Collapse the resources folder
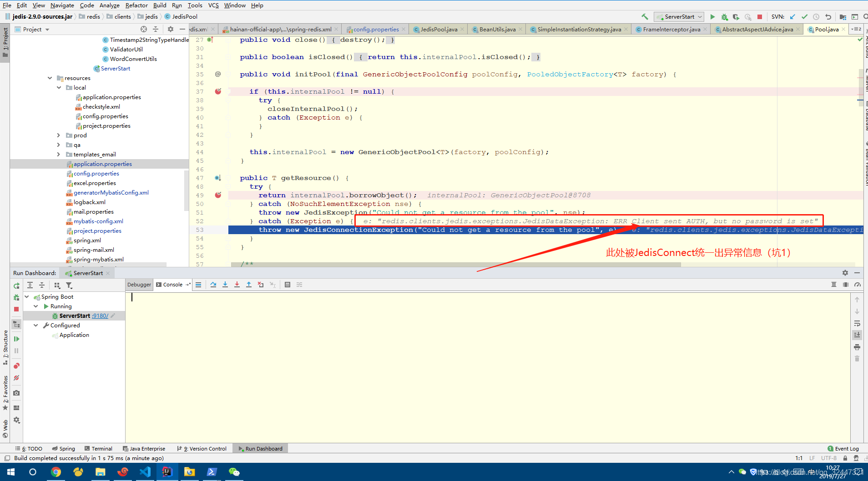This screenshot has height=481, width=868. point(50,78)
